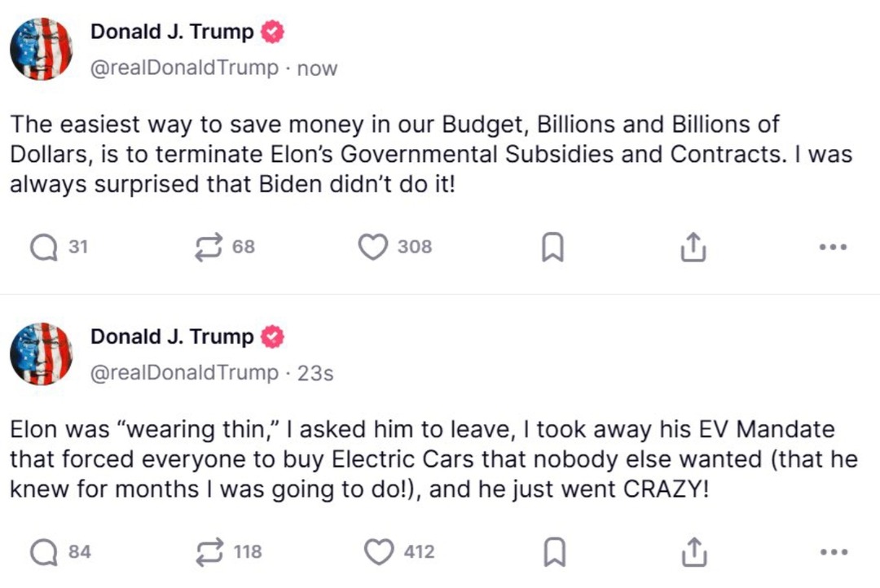Click the 'now' timestamp on the first post

pyautogui.click(x=319, y=68)
